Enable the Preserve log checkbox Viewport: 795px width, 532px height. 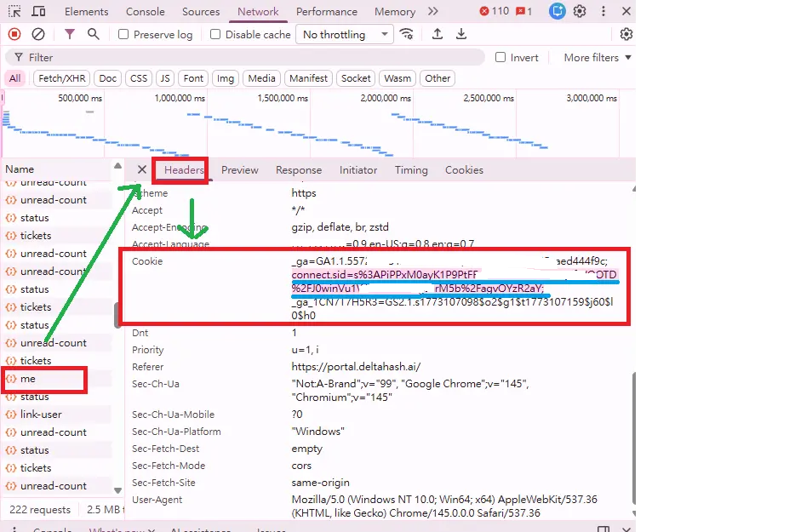click(124, 35)
